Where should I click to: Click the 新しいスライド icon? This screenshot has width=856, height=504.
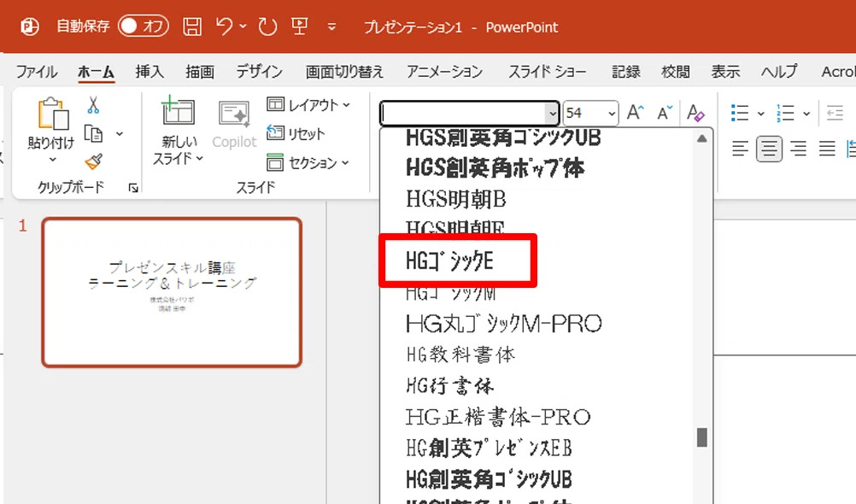click(x=178, y=111)
